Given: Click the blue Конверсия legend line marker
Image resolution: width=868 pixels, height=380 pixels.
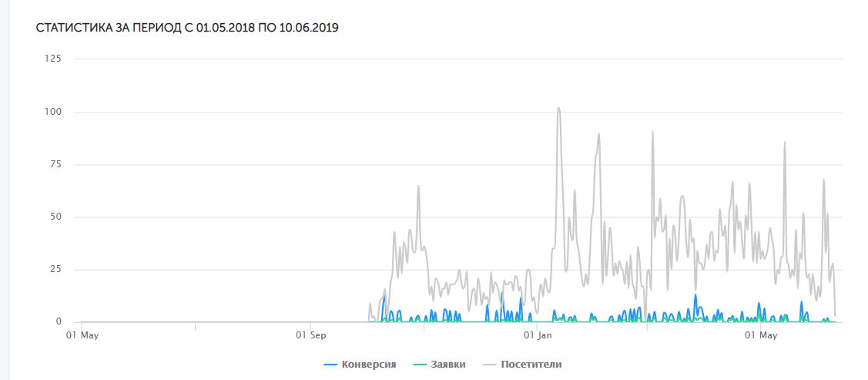Looking at the screenshot, I should pyautogui.click(x=330, y=365).
